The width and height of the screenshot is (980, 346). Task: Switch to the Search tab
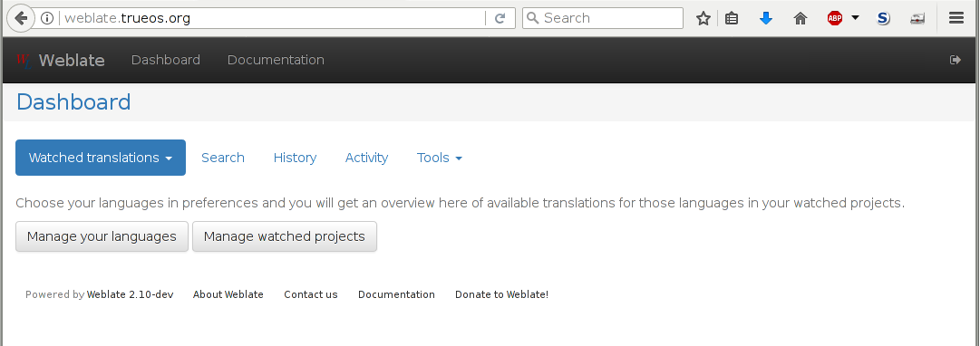pos(222,158)
